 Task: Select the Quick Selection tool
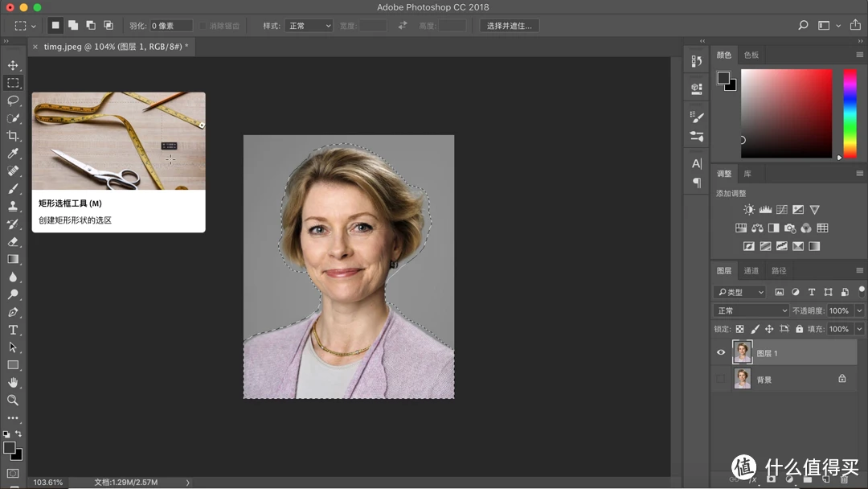coord(13,118)
